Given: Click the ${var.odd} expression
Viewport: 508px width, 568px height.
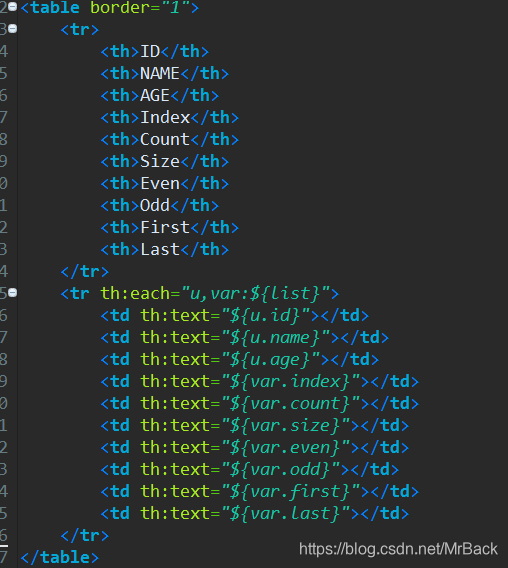Looking at the screenshot, I should (x=280, y=470).
